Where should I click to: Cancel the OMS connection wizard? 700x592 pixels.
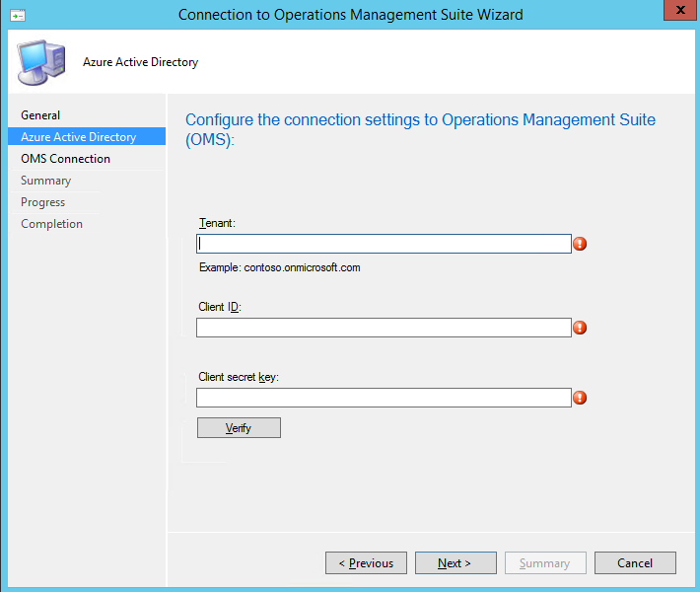click(635, 563)
